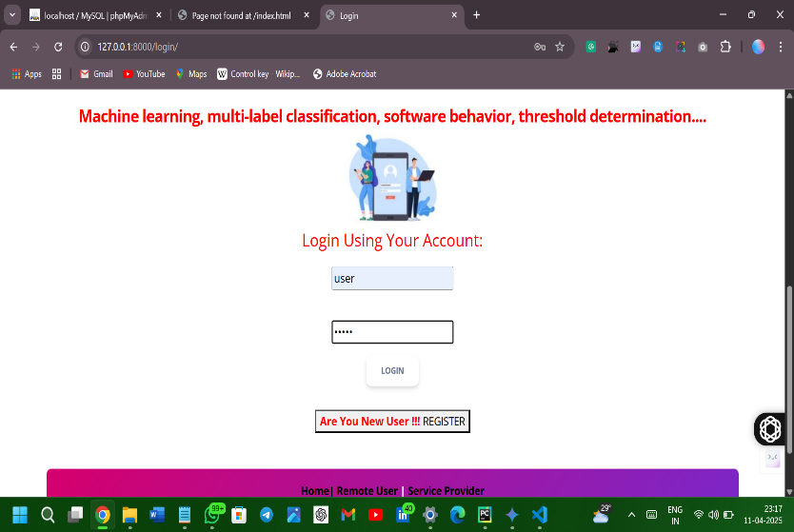This screenshot has width=794, height=532.
Task: View site information icon in address bar
Action: tap(85, 47)
